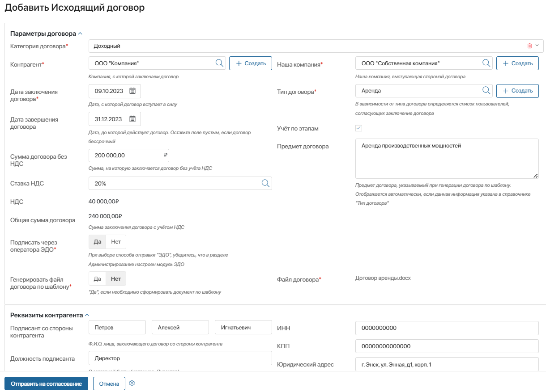Click the search icon in Контрагент field
Screen dimensions: 546x392
click(x=219, y=63)
